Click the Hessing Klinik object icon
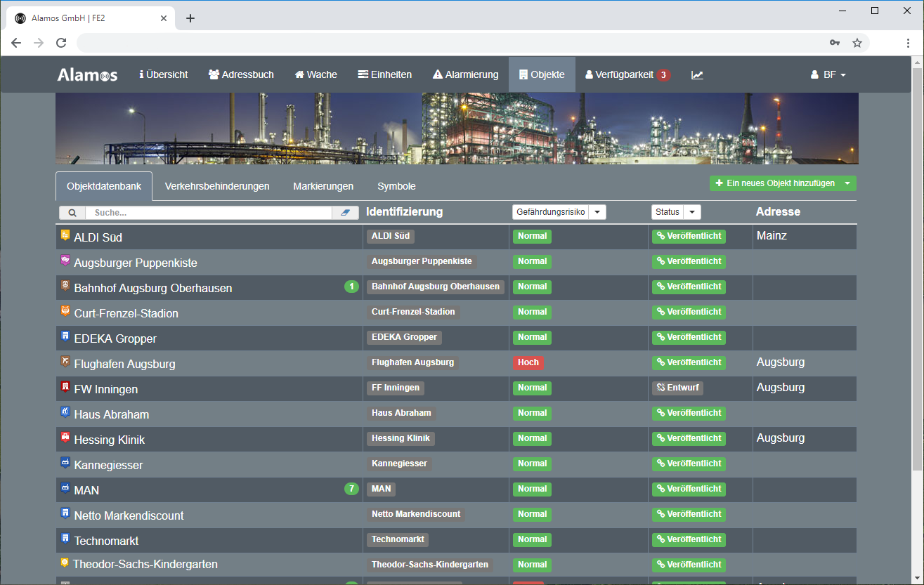 [65, 438]
